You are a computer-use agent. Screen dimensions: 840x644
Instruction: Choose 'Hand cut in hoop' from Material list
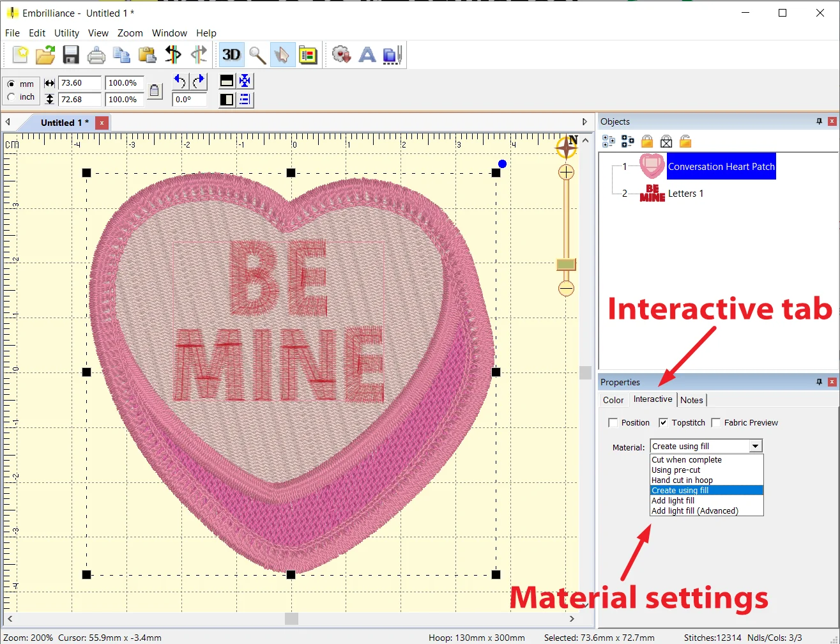tap(682, 480)
